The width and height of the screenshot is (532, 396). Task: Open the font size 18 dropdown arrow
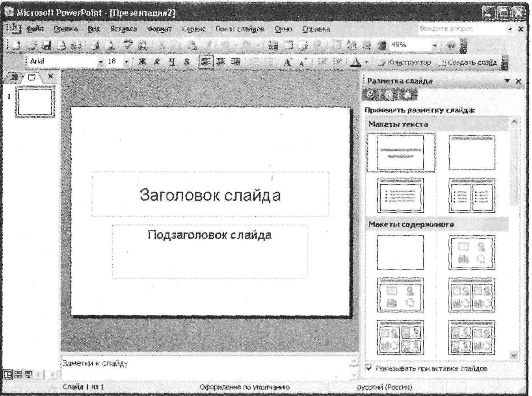126,62
